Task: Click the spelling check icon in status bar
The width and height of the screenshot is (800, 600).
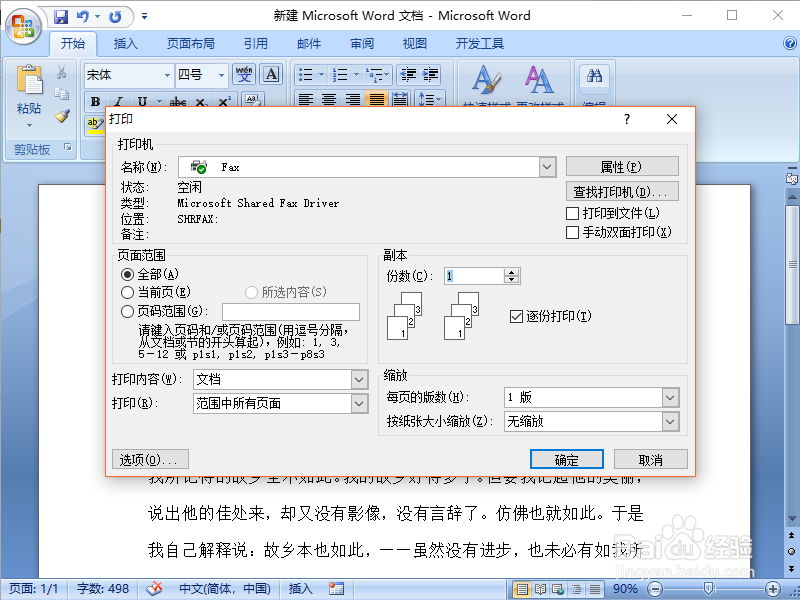Action: coord(154,589)
